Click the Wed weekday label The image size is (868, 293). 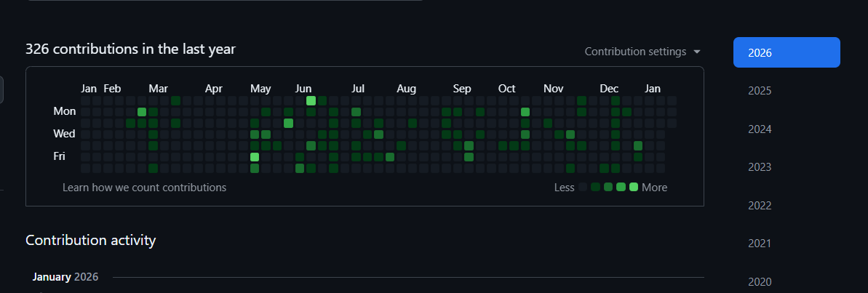point(64,134)
